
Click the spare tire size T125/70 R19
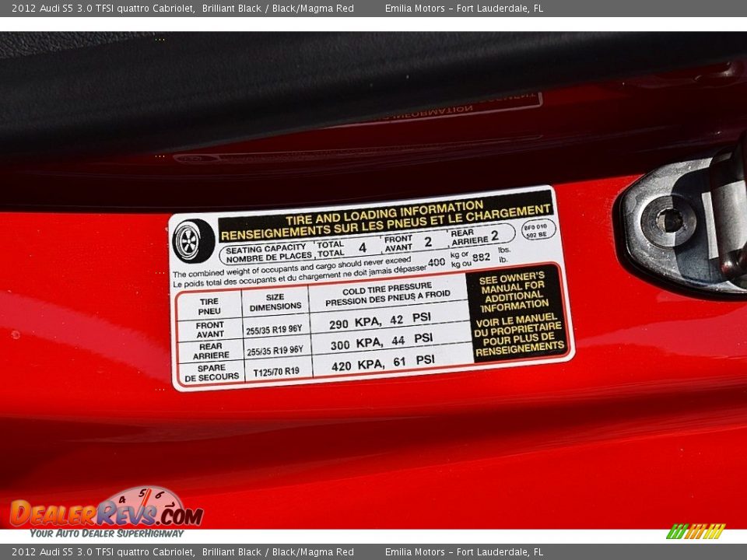tap(276, 372)
